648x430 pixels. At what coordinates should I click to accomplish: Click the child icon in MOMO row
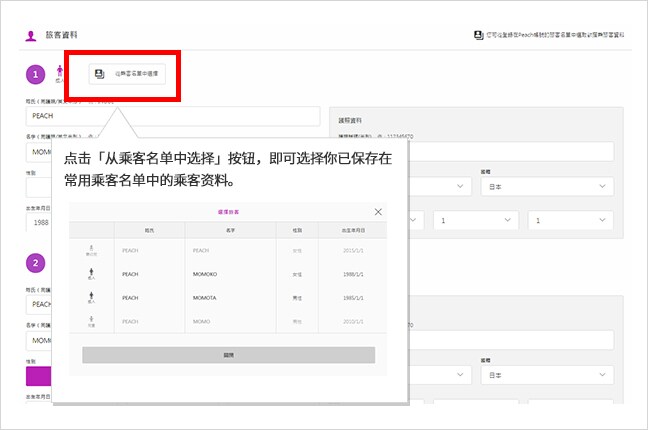coord(91,320)
